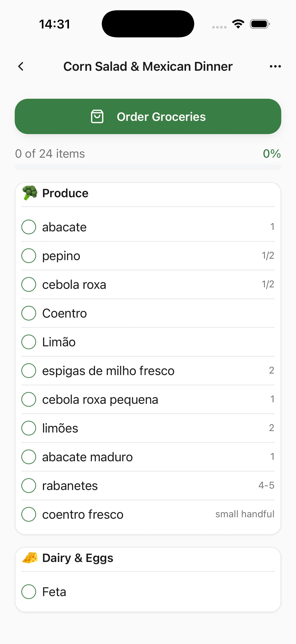Tick the cebola roxa circle

29,284
